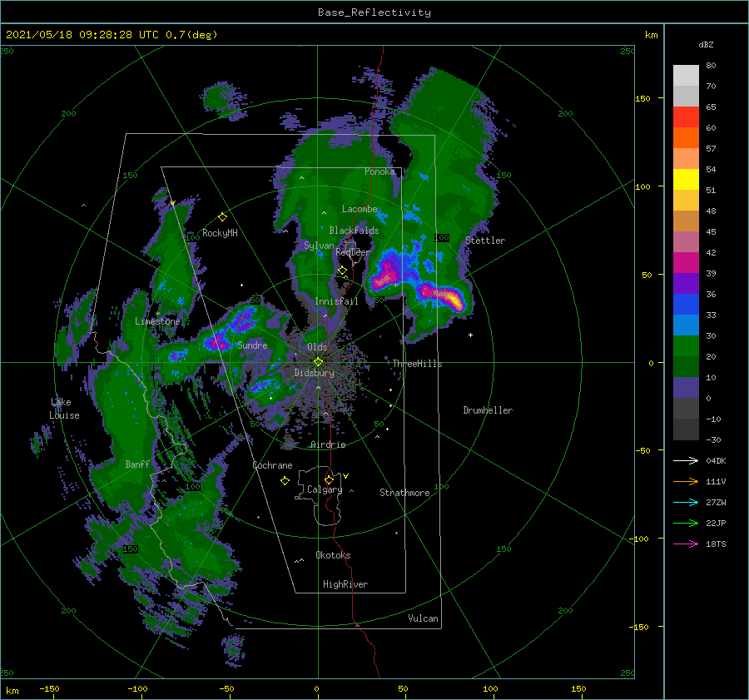Image resolution: width=749 pixels, height=700 pixels.
Task: Click the dBZ legend heading
Action: 706,44
